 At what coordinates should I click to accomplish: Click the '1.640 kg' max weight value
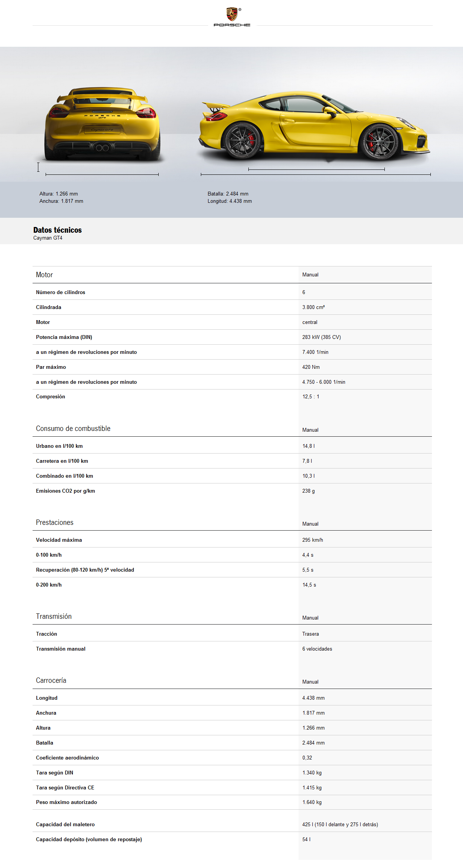coord(312,802)
